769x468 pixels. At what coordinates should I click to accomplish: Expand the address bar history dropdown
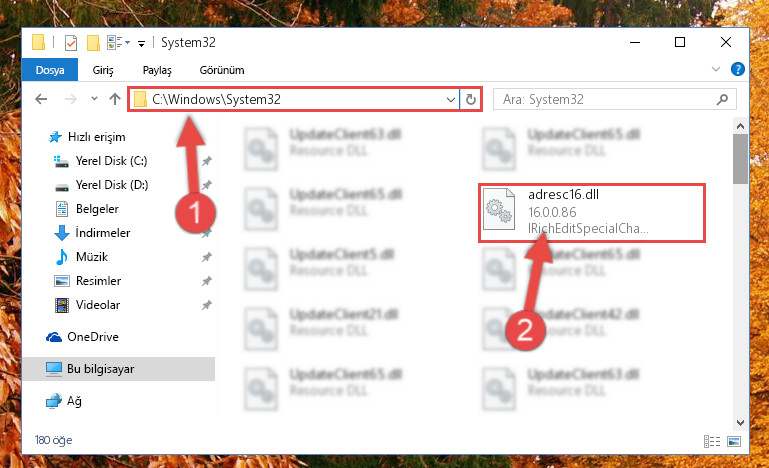[x=451, y=100]
